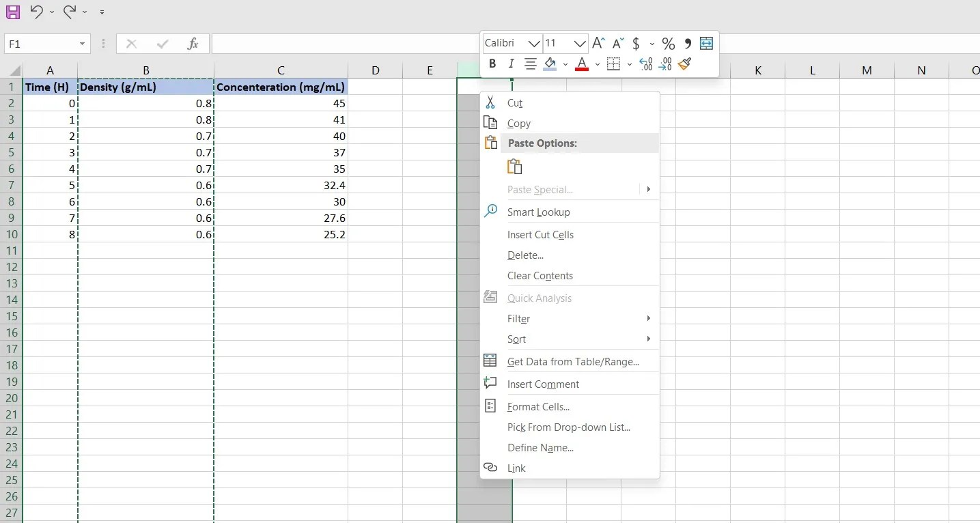
Task: Increase decimal places
Action: pyautogui.click(x=645, y=64)
